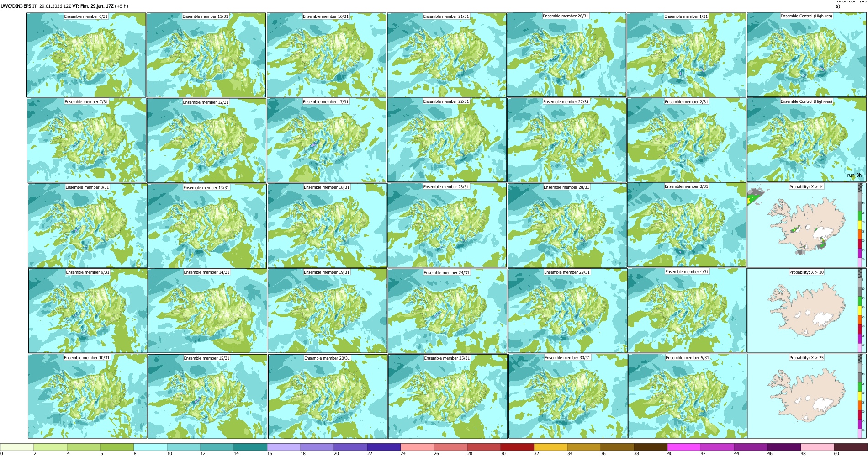Click the Ensemble member 18/31 map
868x457 pixels.
pos(327,226)
